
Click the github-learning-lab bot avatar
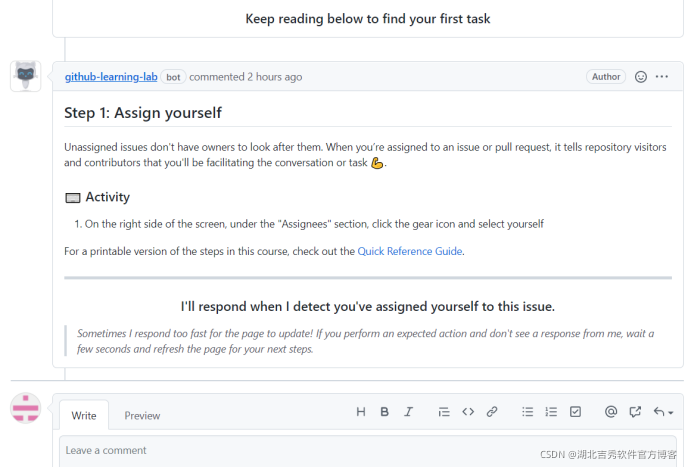tap(26, 76)
